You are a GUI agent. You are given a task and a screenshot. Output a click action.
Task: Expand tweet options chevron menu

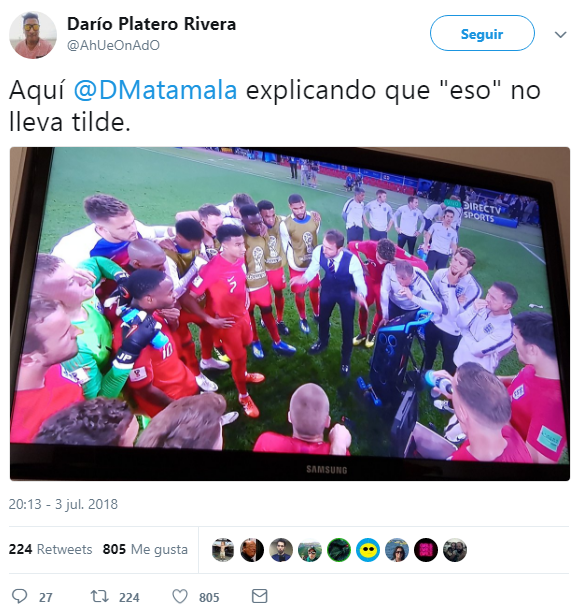pyautogui.click(x=560, y=35)
